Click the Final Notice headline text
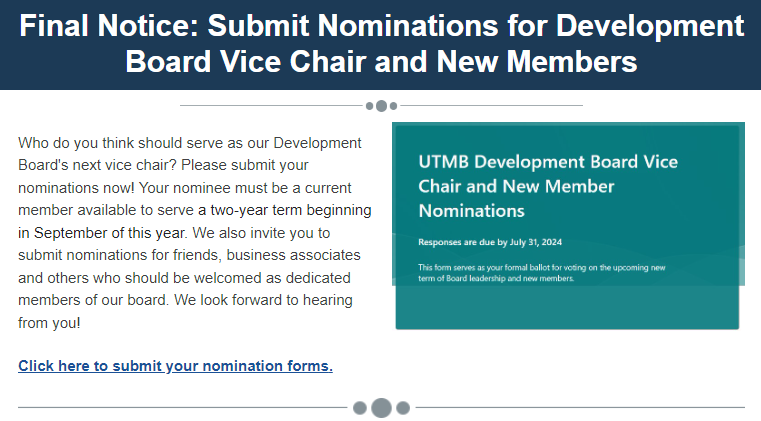 pos(381,44)
